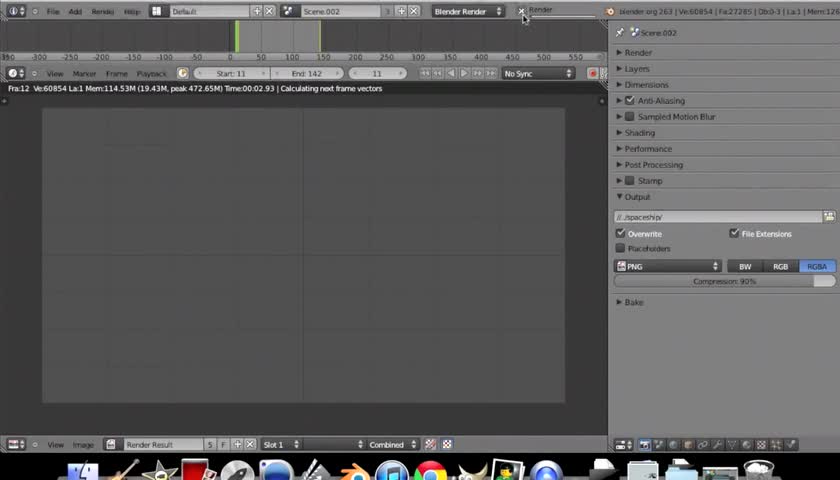
Task: Show color and alpha channels
Action: click(x=430, y=444)
